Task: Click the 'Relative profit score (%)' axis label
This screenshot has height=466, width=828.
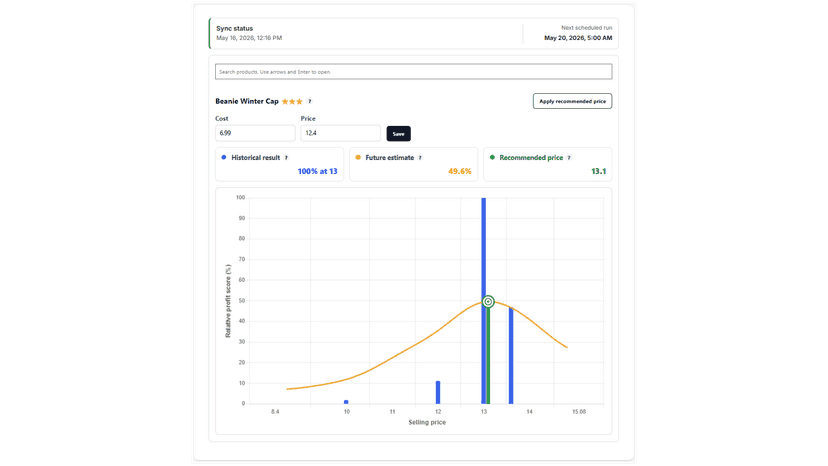Action: (228, 301)
